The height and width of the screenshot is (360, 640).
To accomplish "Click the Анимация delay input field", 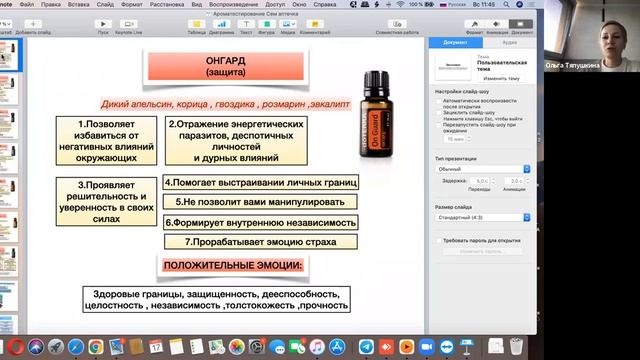I will pyautogui.click(x=514, y=180).
